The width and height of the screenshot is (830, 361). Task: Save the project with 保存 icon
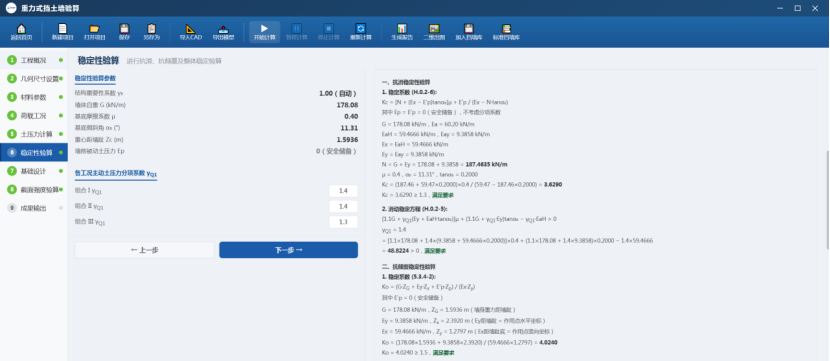[124, 32]
